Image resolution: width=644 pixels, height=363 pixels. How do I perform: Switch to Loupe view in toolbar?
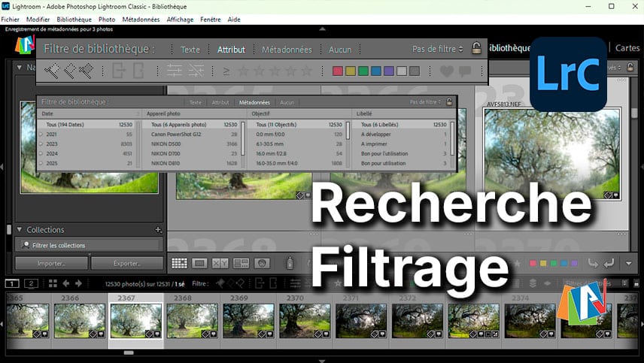tap(200, 263)
